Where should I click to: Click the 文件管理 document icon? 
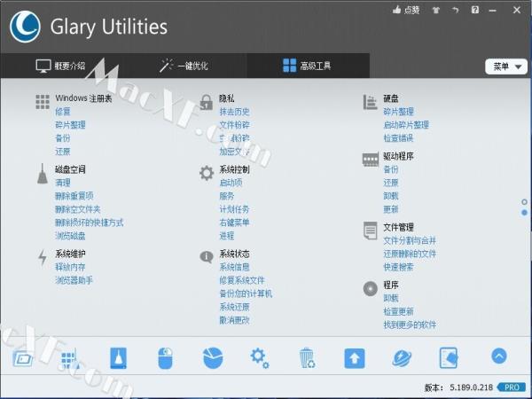coord(370,231)
